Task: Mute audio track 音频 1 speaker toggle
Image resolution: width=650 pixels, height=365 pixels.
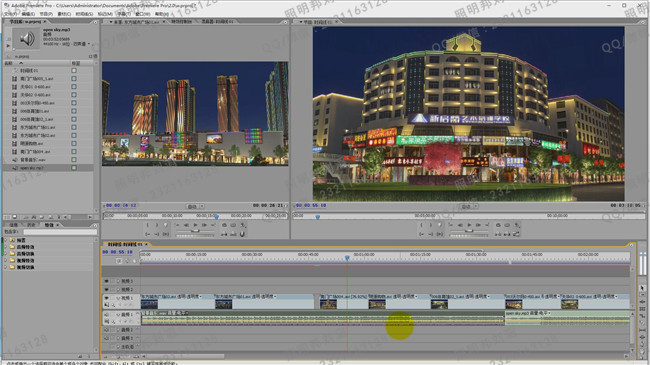Action: (107, 315)
